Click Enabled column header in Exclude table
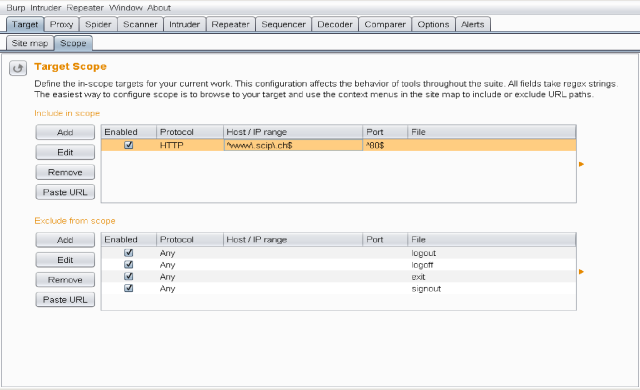 coord(129,239)
